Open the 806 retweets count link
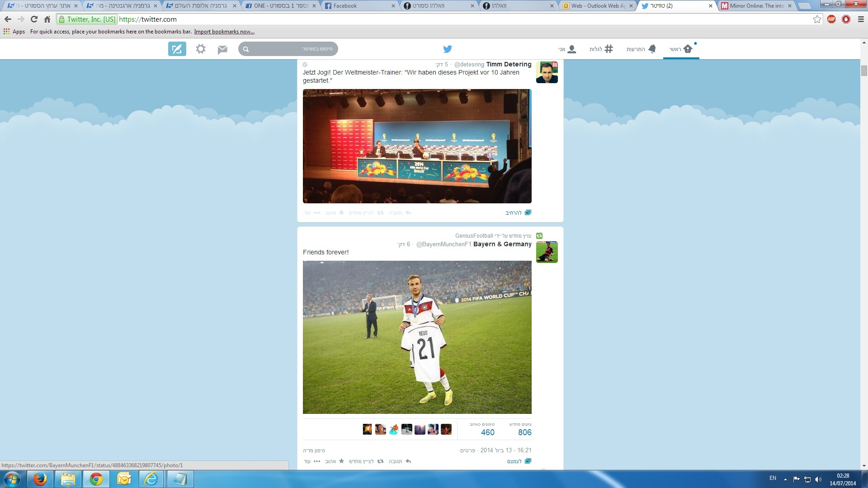This screenshot has width=868, height=488. pos(524,432)
